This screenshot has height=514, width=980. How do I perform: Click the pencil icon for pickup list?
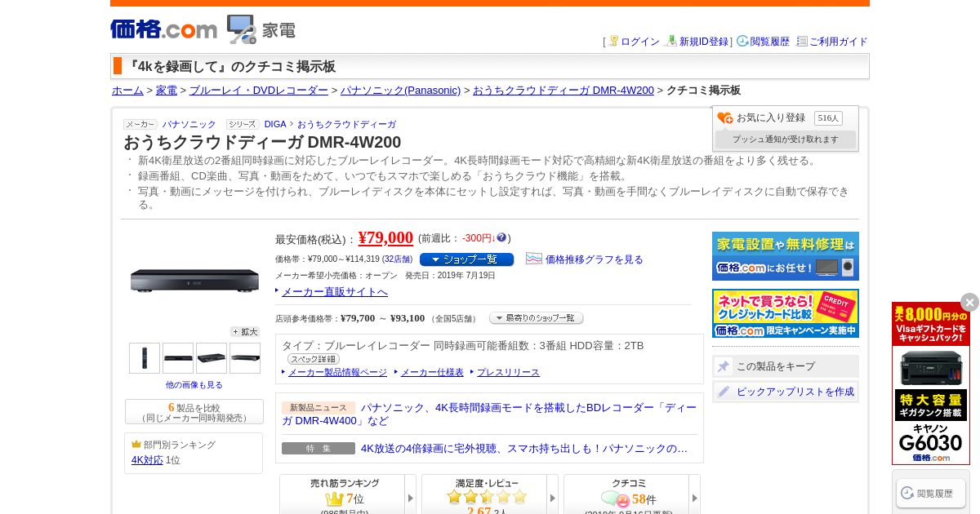pos(723,392)
